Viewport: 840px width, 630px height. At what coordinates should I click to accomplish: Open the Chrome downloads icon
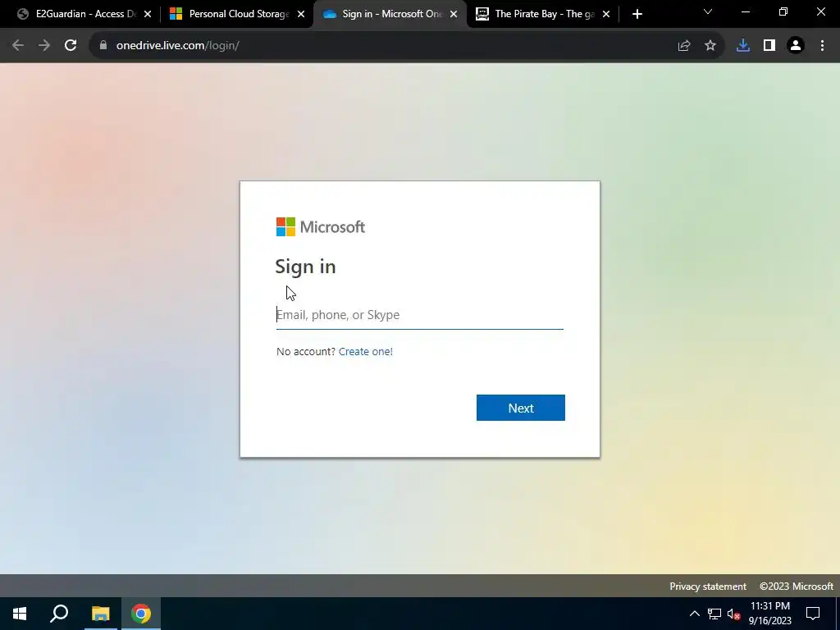[743, 46]
